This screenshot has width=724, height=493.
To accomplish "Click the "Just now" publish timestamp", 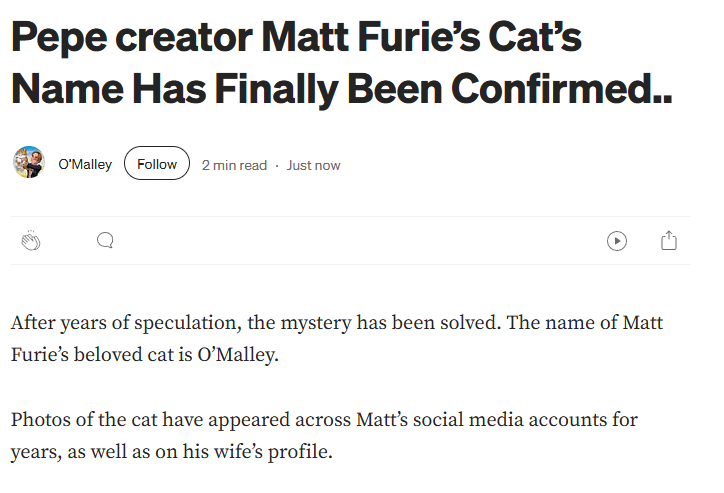I will 313,165.
